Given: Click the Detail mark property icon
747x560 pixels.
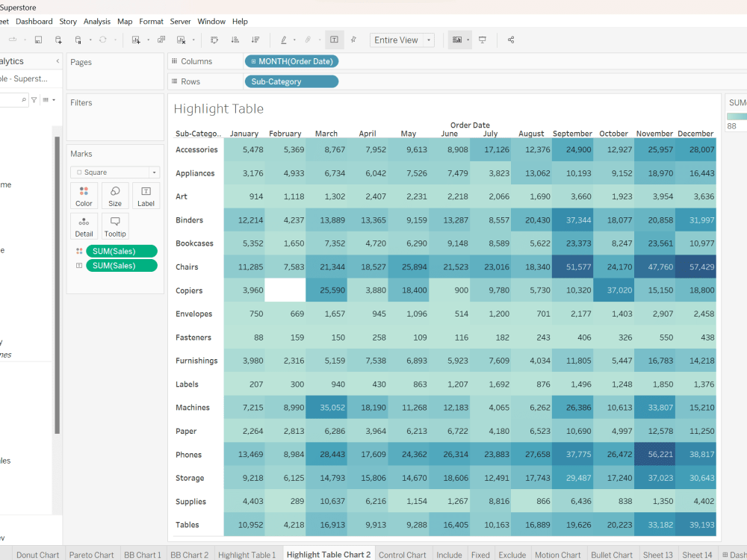Looking at the screenshot, I should point(84,225).
